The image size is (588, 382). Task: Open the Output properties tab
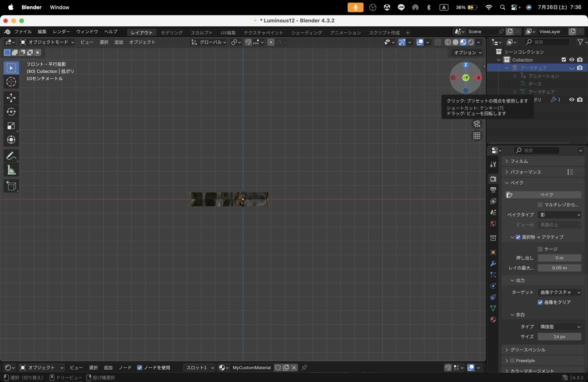pyautogui.click(x=493, y=190)
